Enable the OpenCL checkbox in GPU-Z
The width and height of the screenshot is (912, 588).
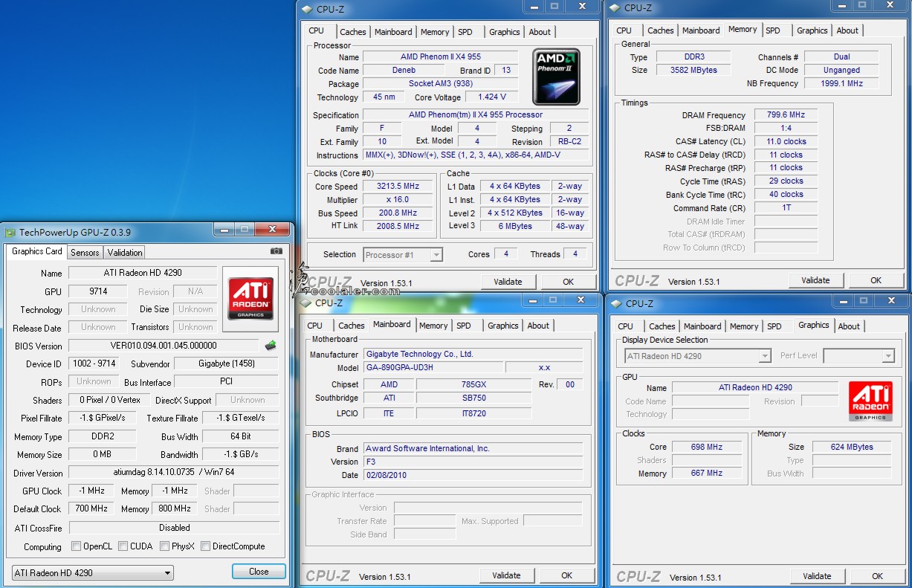(76, 546)
